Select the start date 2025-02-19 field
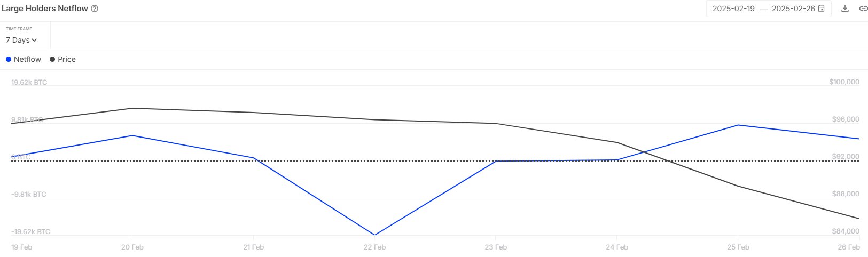Screen dimensions: 868x257 point(733,9)
